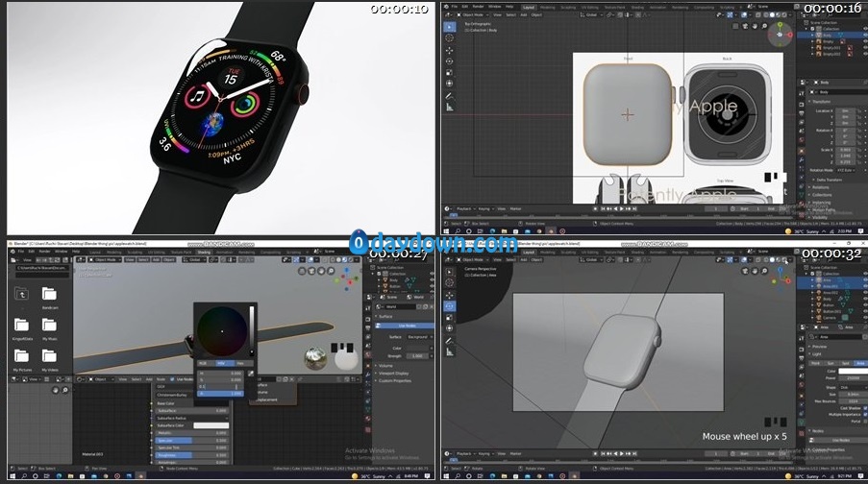Hide Body via eye icon in 00:00:16 outliner
The image size is (868, 484).
pos(865,35)
